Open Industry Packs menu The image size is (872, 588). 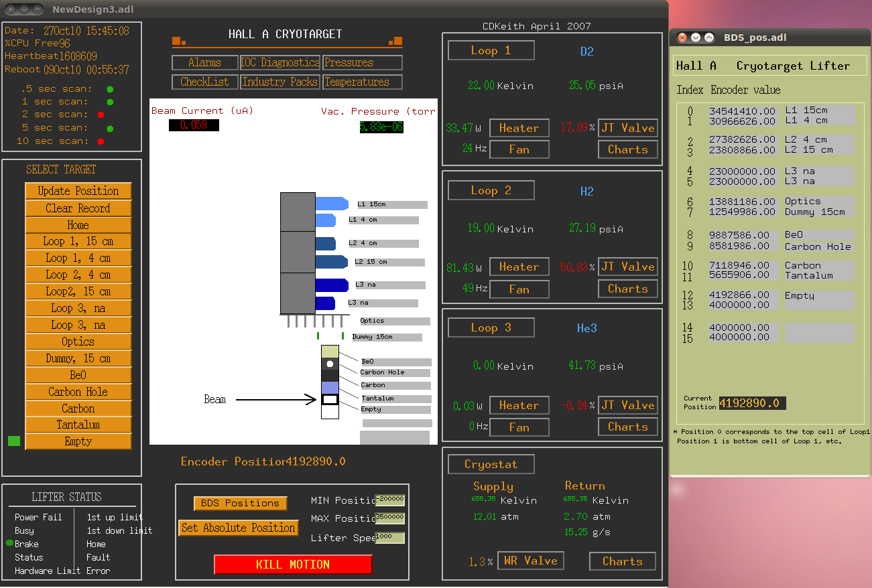point(280,82)
